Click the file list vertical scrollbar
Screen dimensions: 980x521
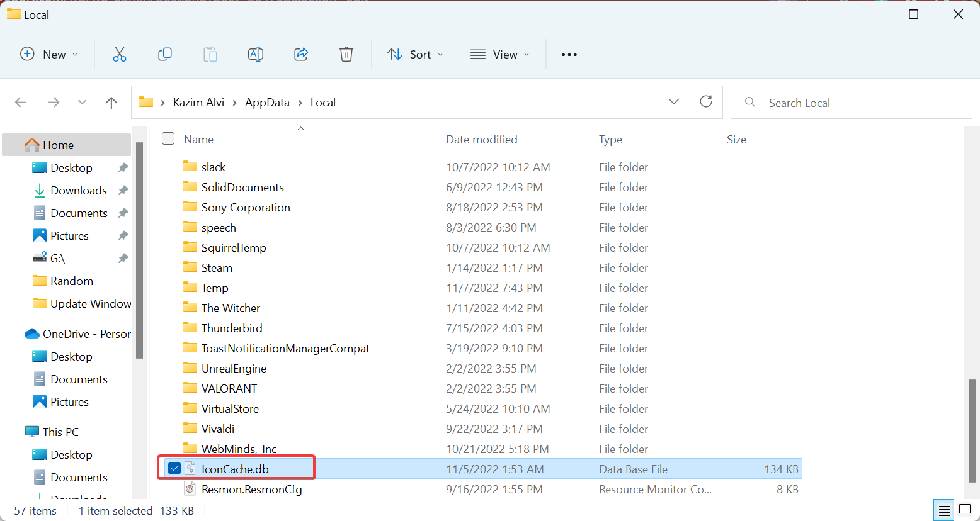tap(972, 431)
